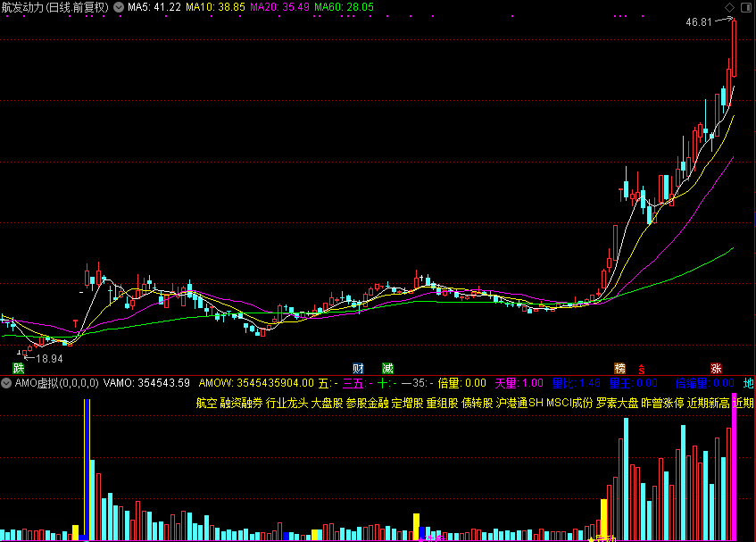
Task: Click the 量王: 0.00 value
Action: pyautogui.click(x=633, y=383)
